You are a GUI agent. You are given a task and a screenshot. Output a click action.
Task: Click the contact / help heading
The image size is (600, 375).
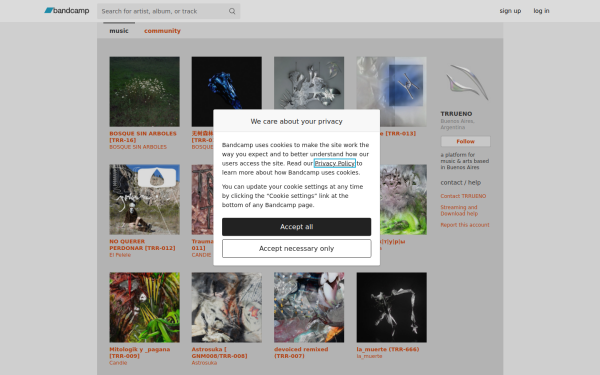[x=461, y=183]
